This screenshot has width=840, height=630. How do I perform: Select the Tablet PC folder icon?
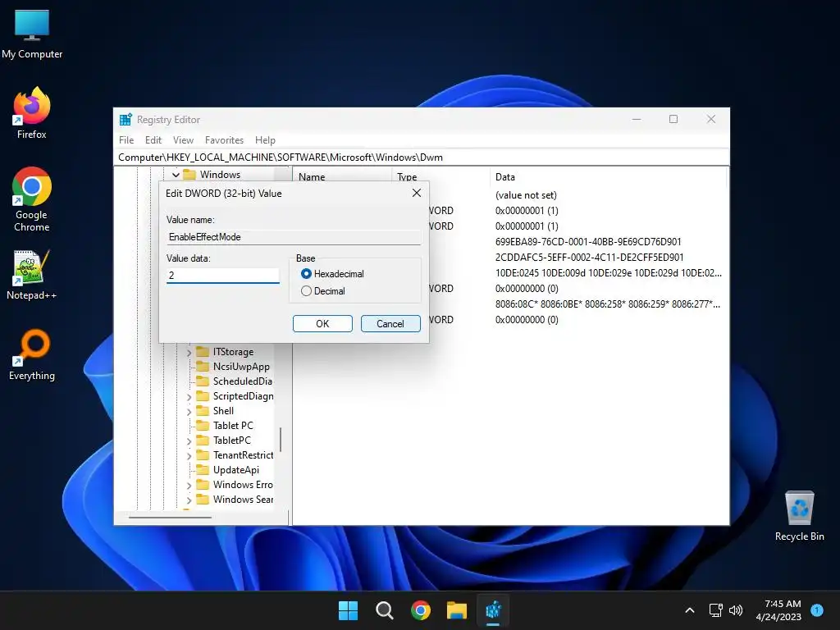[x=202, y=426]
